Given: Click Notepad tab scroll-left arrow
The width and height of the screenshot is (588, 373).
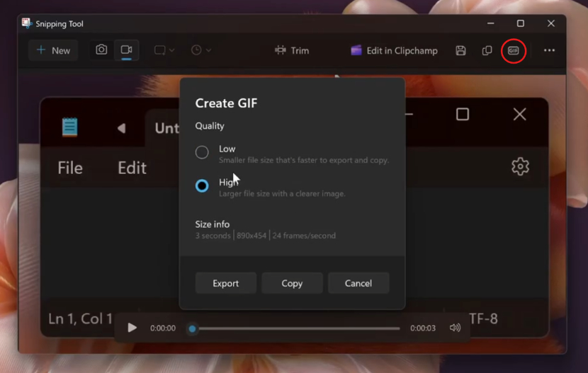Looking at the screenshot, I should 121,128.
